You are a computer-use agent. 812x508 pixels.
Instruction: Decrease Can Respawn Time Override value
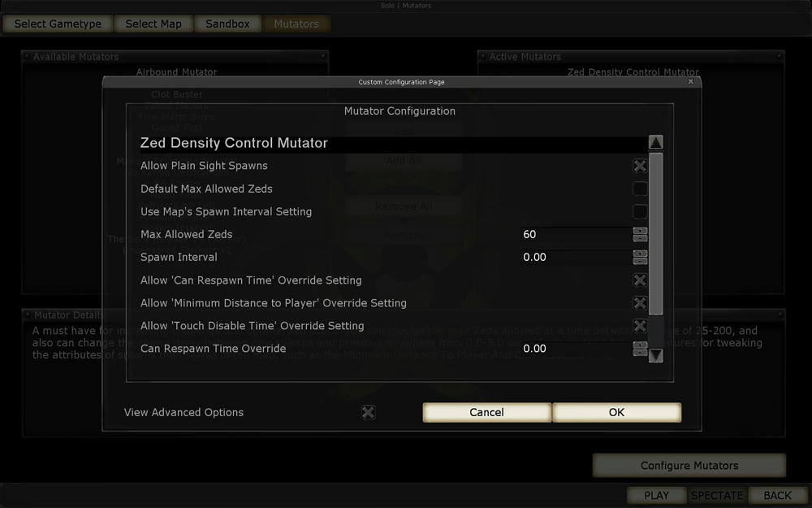pyautogui.click(x=640, y=352)
